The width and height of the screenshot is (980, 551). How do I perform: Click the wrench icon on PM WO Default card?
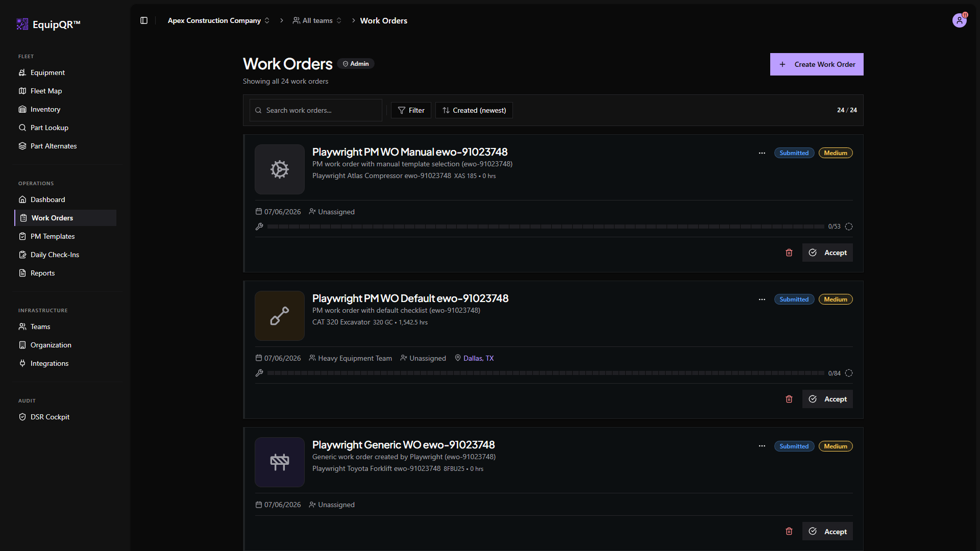point(259,373)
